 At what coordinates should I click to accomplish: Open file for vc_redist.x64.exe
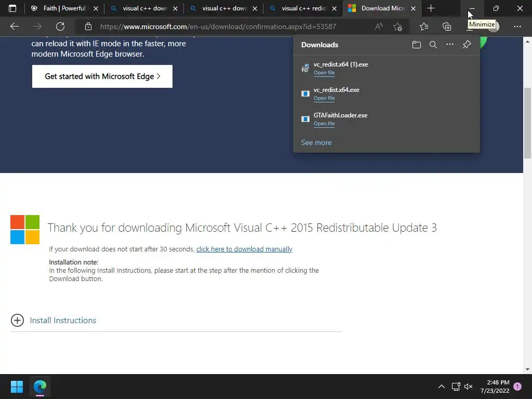click(x=324, y=98)
